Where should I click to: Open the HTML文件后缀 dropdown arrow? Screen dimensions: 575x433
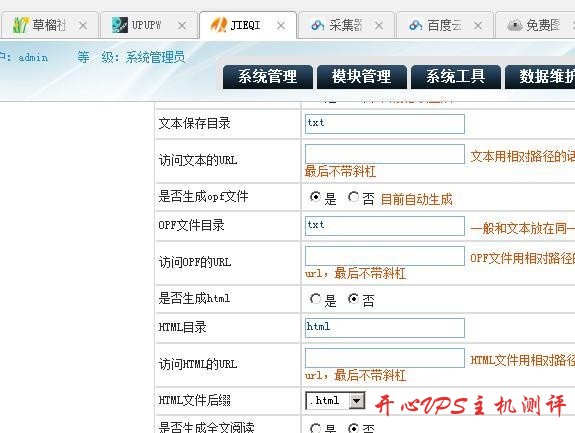(x=356, y=400)
